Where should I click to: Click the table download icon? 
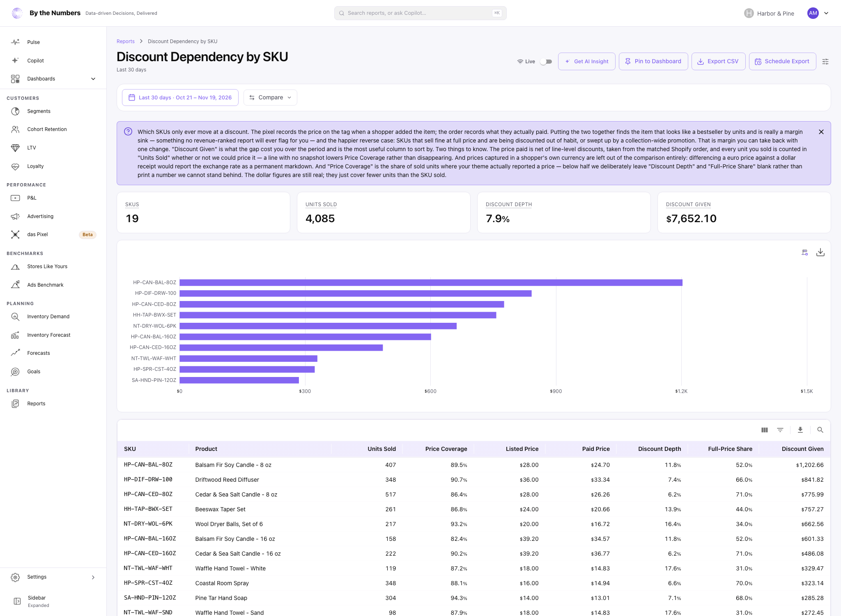800,430
